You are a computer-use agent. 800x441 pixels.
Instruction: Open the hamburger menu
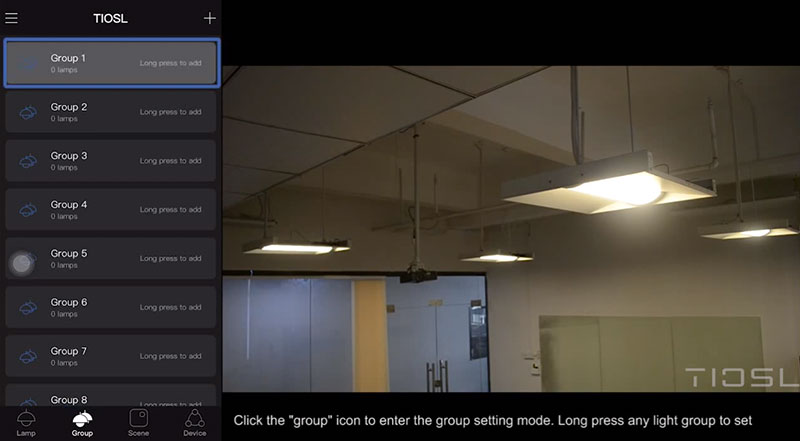point(11,18)
